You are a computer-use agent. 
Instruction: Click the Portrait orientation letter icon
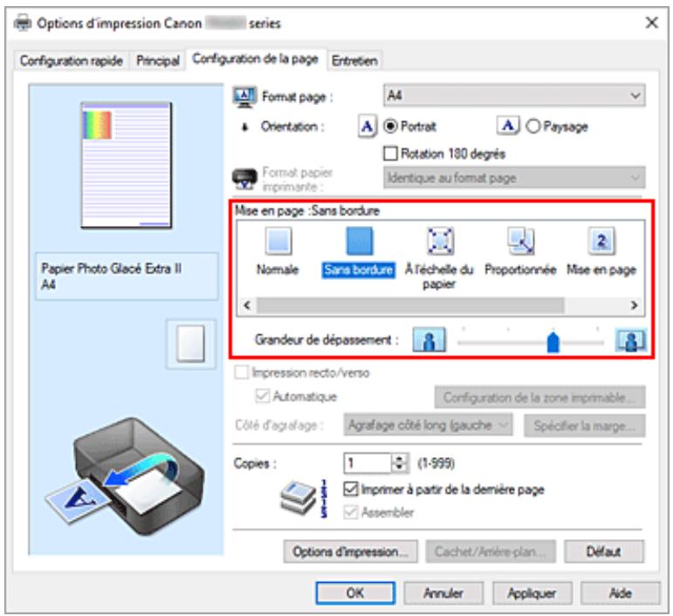pyautogui.click(x=367, y=127)
